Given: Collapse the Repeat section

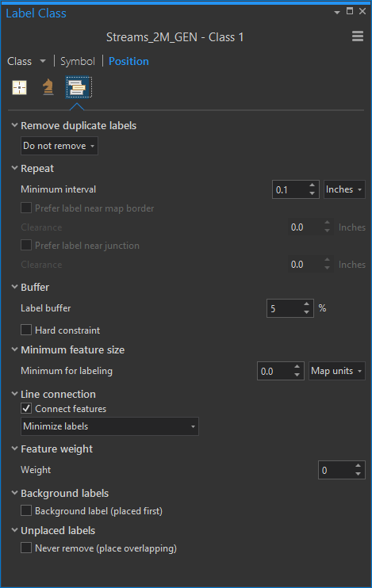Looking at the screenshot, I should click(x=14, y=168).
